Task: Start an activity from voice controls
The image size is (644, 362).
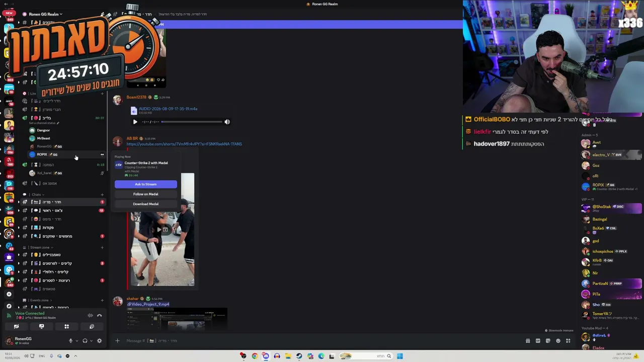Action: point(66,327)
